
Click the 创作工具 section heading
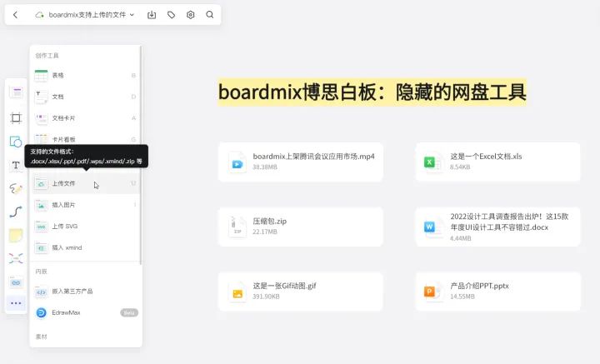point(47,56)
